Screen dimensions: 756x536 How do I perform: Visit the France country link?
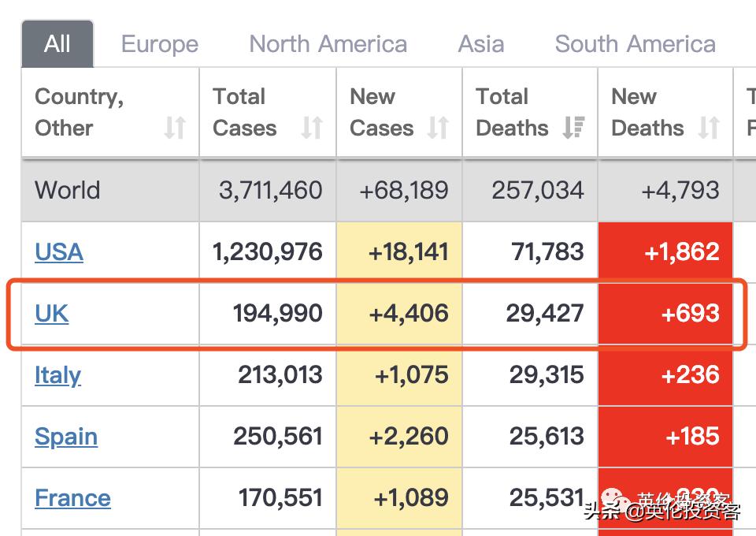click(72, 498)
